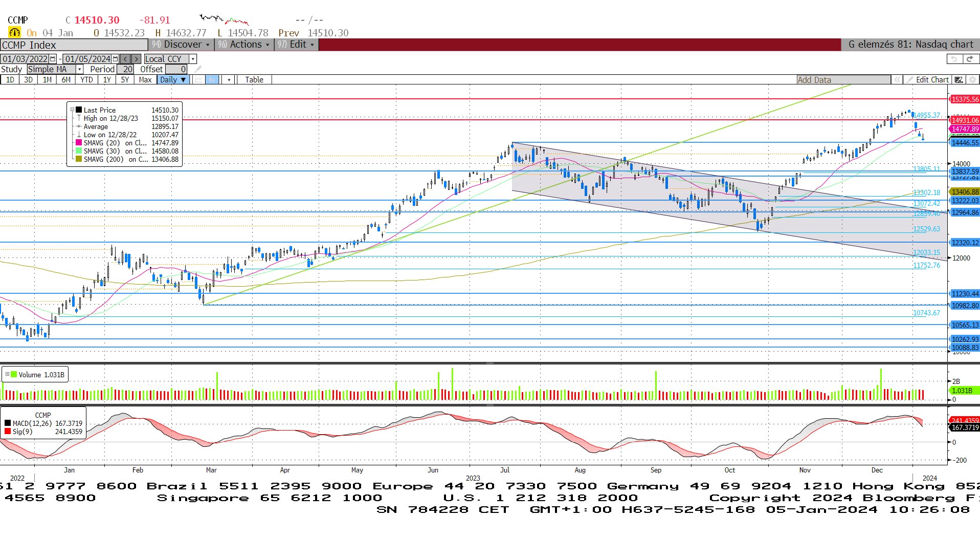Open the Edit menu
Image resolution: width=980 pixels, height=538 pixels.
pyautogui.click(x=297, y=45)
